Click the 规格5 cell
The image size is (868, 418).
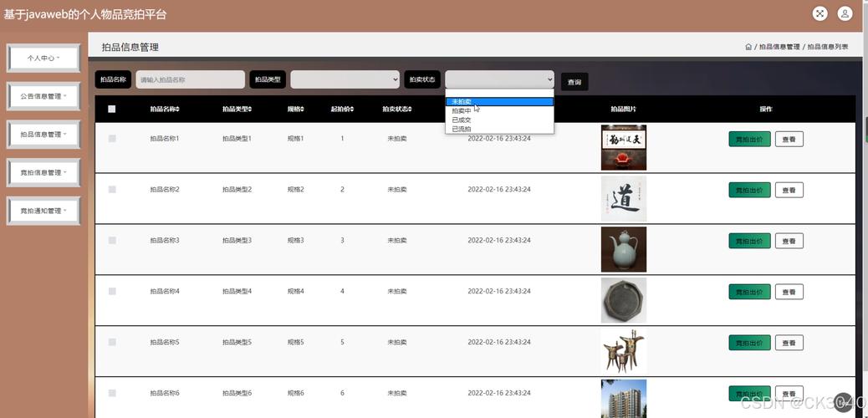(295, 342)
